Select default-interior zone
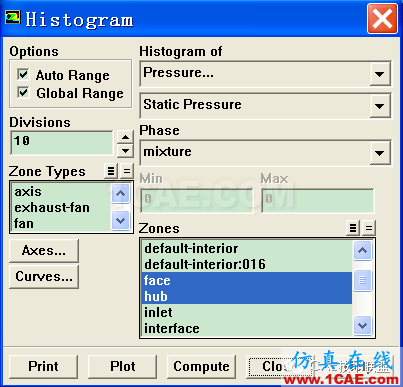 pos(247,248)
